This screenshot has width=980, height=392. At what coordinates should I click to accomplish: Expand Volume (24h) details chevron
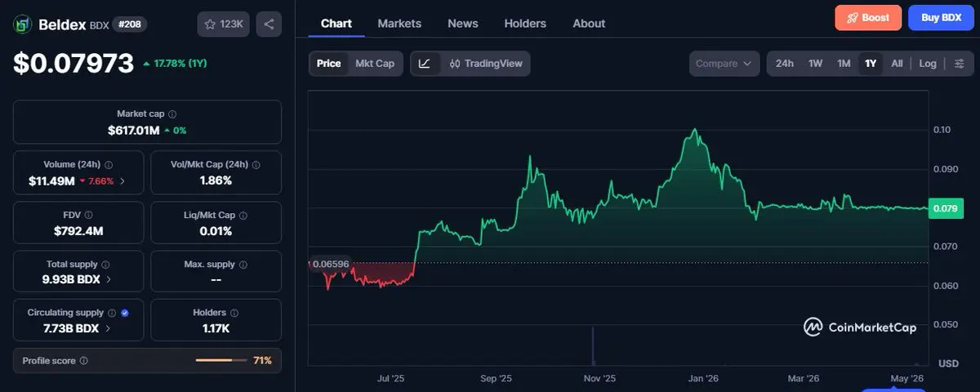click(122, 180)
